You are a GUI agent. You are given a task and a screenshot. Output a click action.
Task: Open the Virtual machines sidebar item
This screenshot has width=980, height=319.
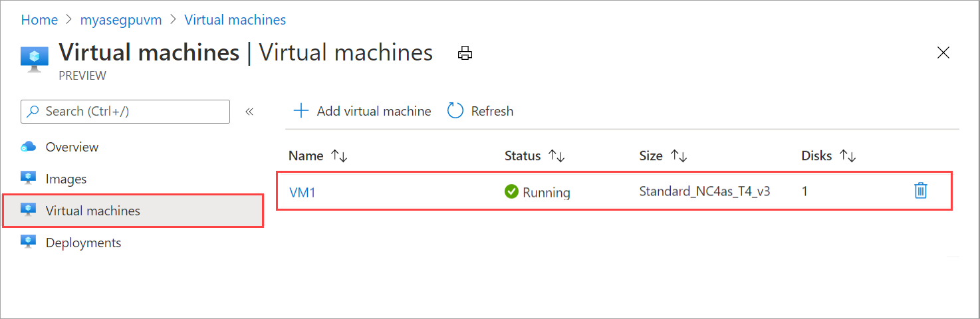(92, 211)
